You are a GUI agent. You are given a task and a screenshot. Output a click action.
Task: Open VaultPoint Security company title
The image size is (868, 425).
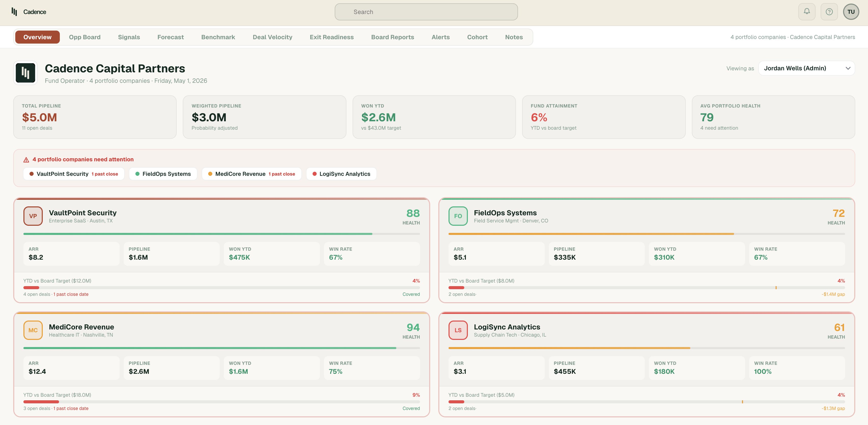tap(82, 213)
